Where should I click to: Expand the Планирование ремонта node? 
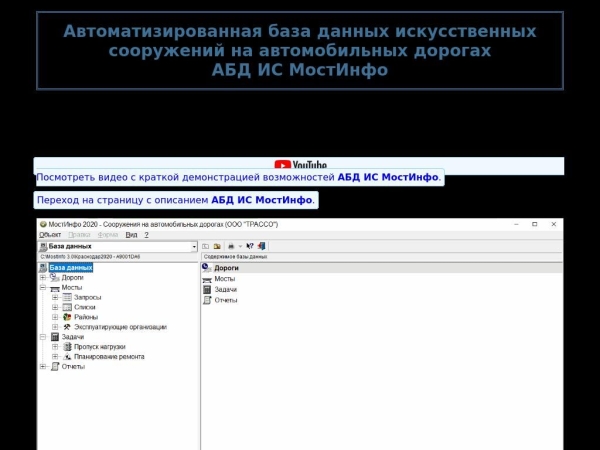click(55, 357)
